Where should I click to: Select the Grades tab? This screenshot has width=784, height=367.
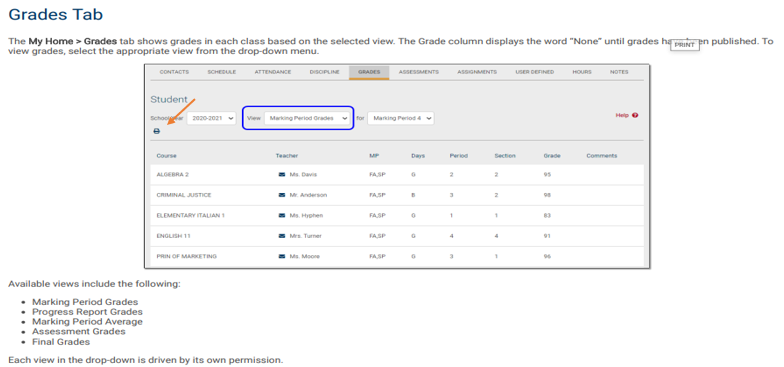click(x=369, y=72)
